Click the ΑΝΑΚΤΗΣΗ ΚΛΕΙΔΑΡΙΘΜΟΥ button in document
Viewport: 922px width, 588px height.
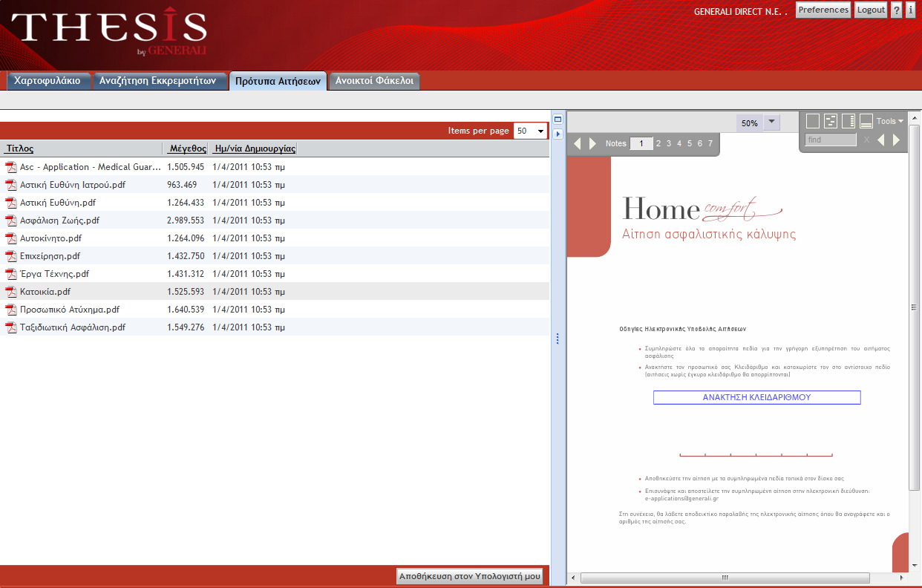(x=756, y=397)
